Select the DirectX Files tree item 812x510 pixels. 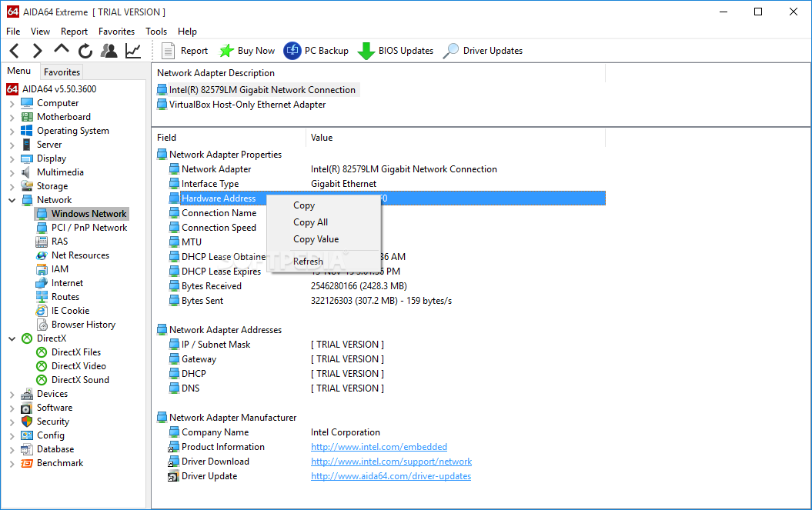click(x=69, y=352)
